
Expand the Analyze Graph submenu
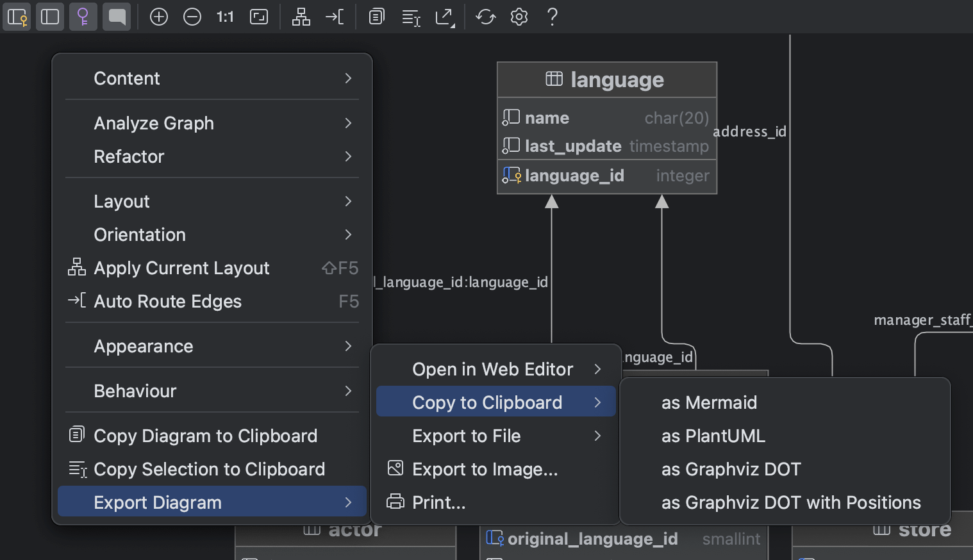(x=154, y=123)
